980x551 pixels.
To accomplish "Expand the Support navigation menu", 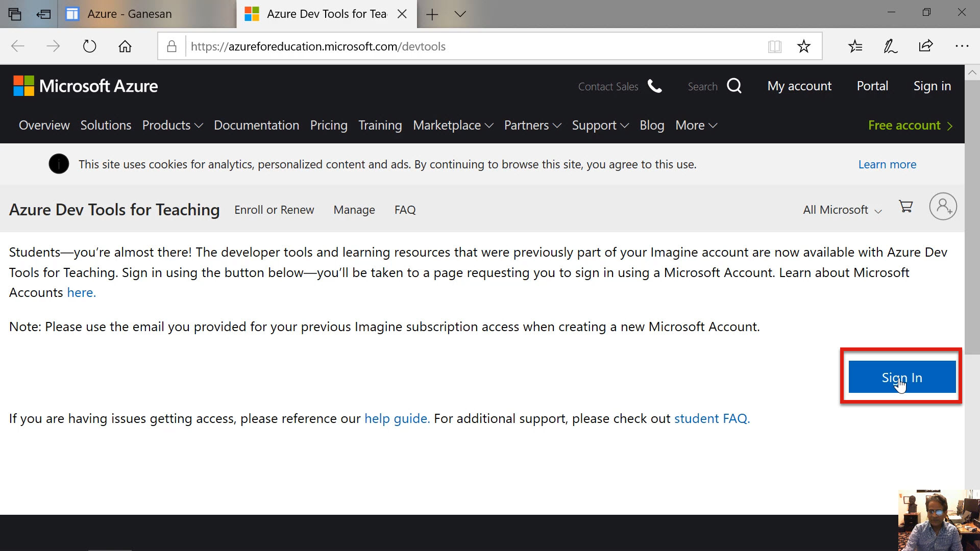I will 600,126.
